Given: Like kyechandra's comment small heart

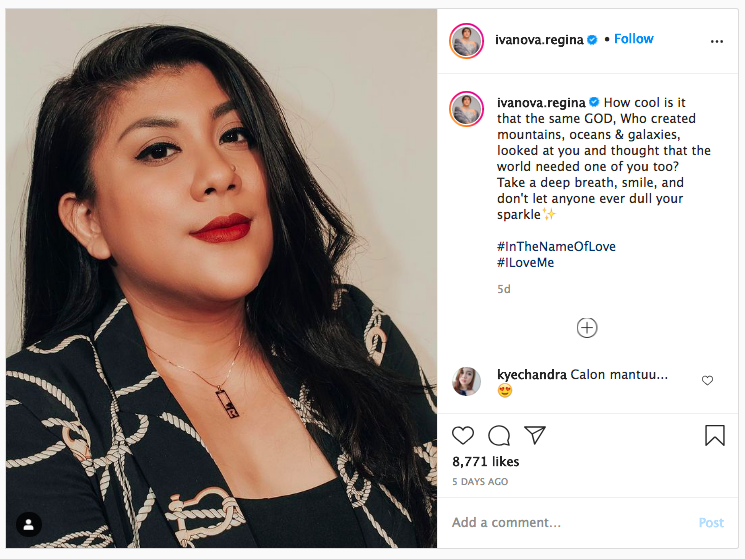Looking at the screenshot, I should (x=707, y=380).
